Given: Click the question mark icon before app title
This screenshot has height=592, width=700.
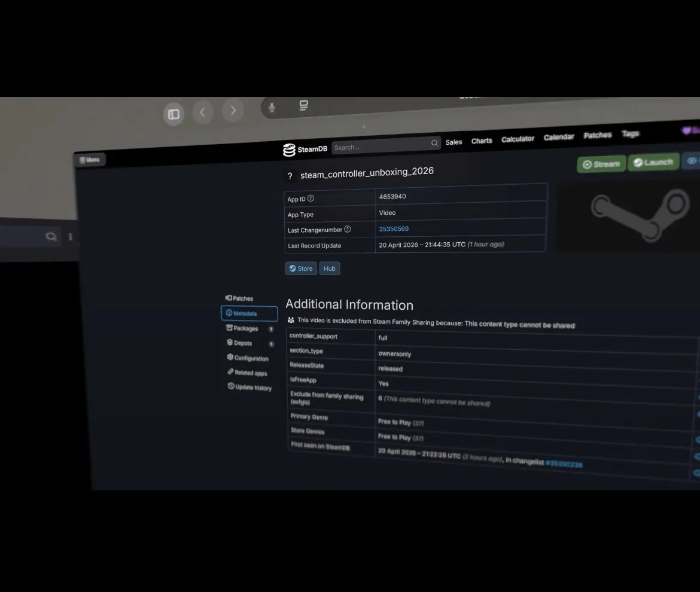Looking at the screenshot, I should [290, 176].
